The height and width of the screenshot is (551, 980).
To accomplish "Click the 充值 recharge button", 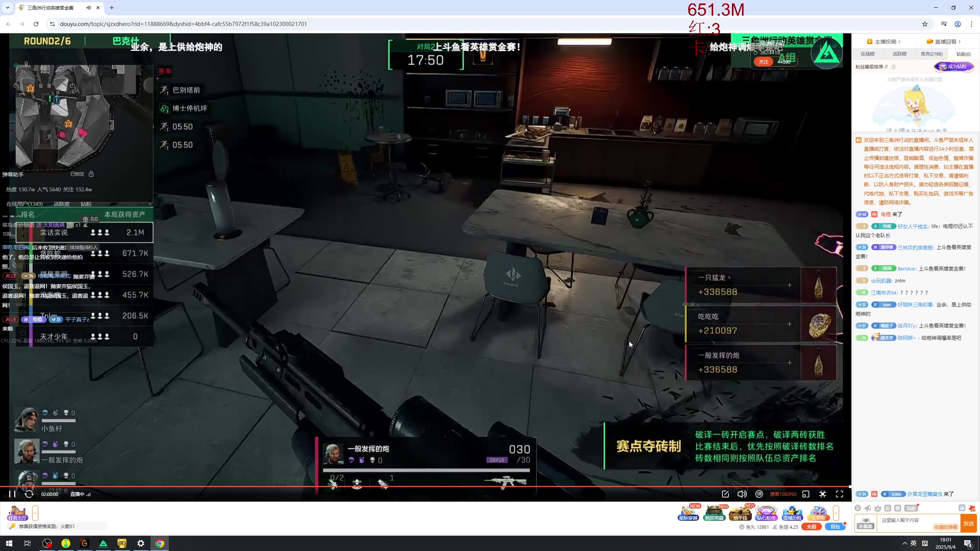I will click(x=811, y=527).
